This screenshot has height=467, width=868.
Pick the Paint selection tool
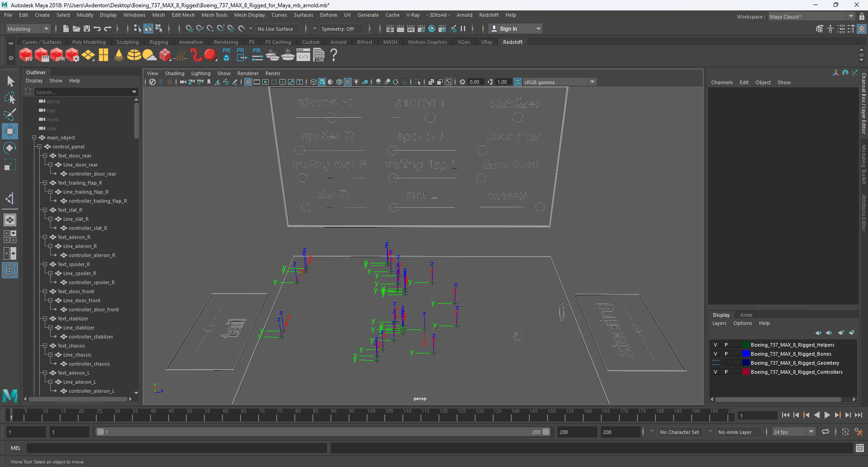point(10,114)
